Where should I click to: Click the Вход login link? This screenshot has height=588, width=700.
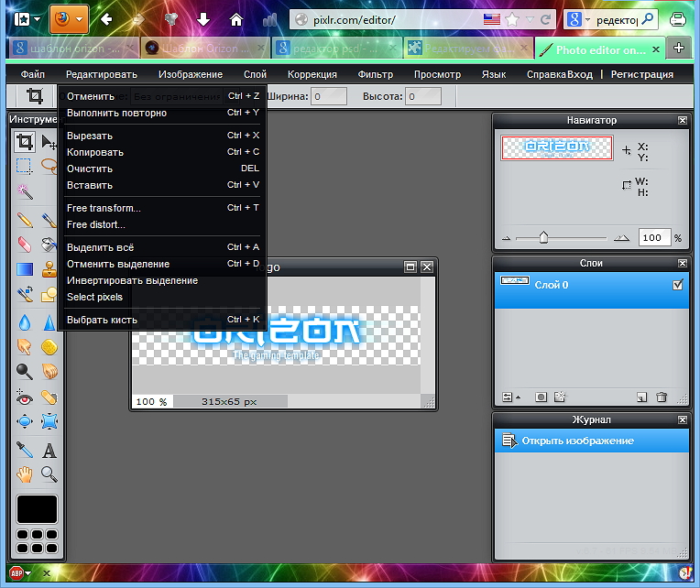[x=580, y=74]
